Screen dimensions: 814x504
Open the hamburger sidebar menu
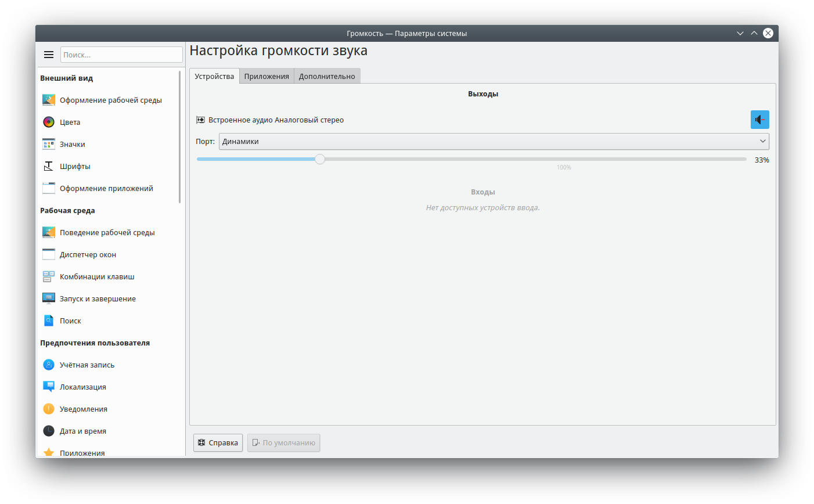[49, 55]
